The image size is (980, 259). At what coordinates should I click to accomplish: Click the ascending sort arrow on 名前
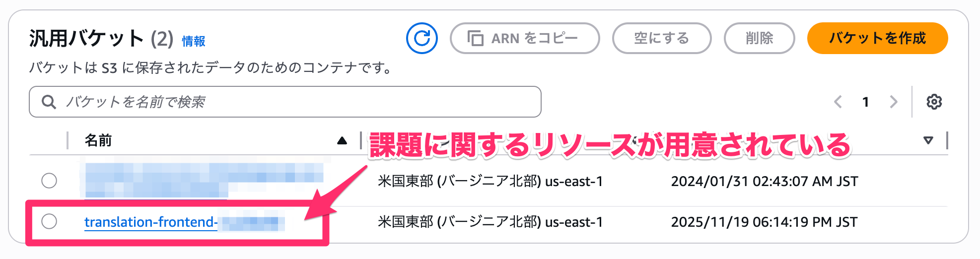[x=342, y=141]
